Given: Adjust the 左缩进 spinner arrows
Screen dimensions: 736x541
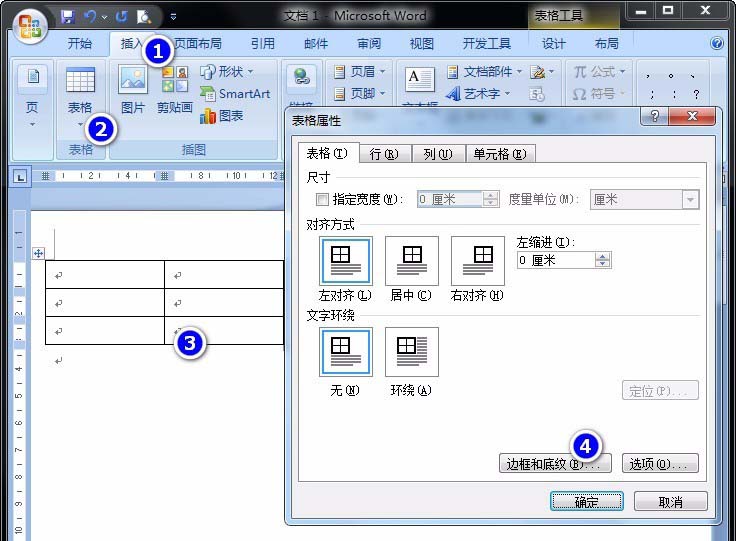Looking at the screenshot, I should [603, 260].
